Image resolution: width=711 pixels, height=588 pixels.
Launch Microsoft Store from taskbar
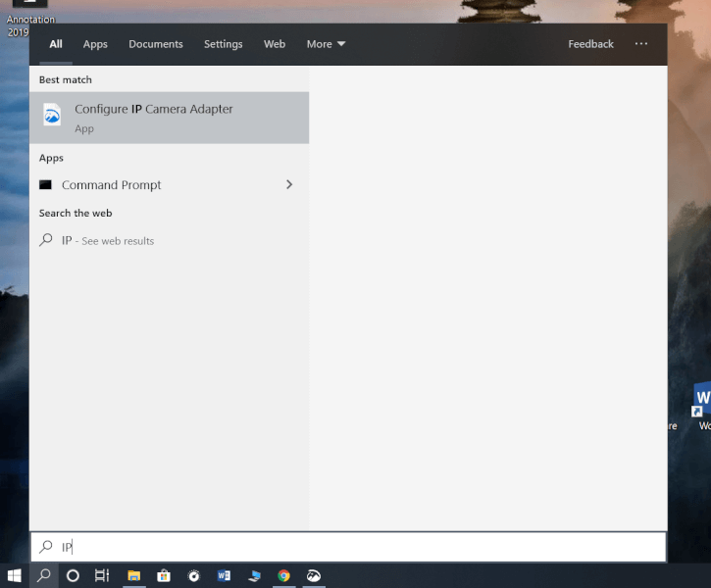(x=164, y=576)
